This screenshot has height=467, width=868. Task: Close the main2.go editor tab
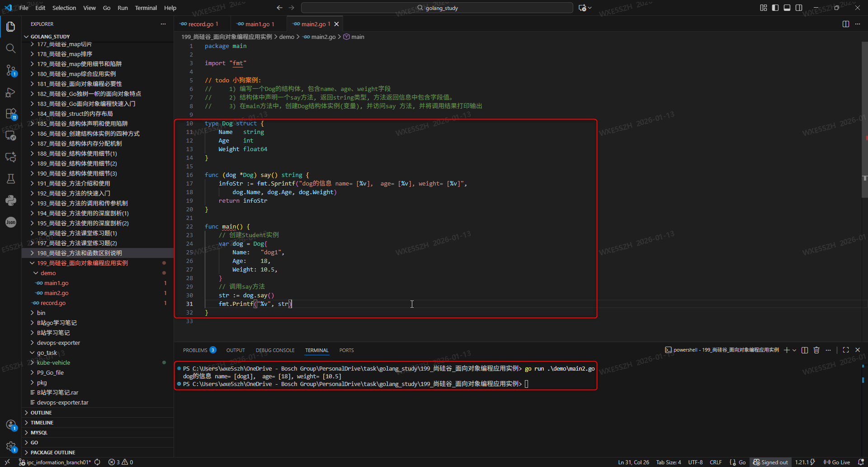pyautogui.click(x=336, y=24)
